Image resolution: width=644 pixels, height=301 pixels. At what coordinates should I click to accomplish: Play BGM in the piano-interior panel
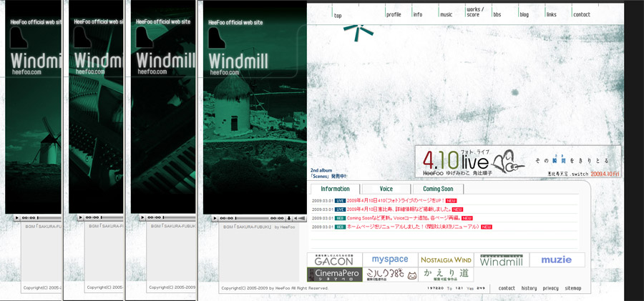pyautogui.click(x=80, y=217)
